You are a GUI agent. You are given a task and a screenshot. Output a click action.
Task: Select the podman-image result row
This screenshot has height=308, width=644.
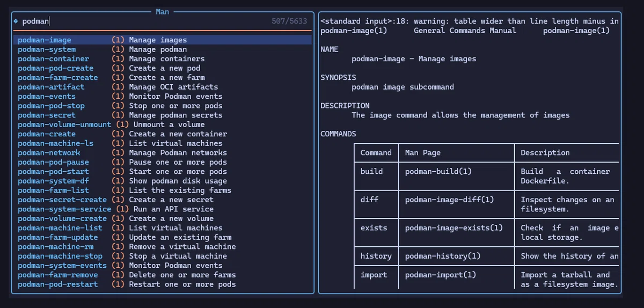pyautogui.click(x=162, y=40)
